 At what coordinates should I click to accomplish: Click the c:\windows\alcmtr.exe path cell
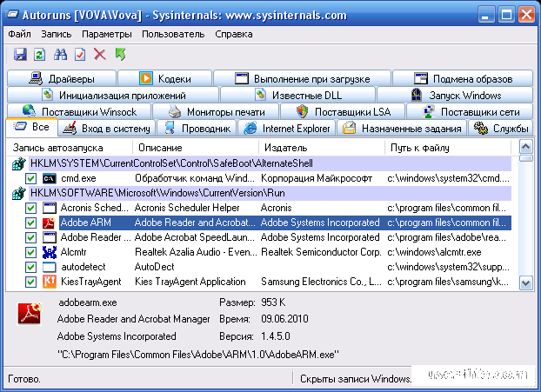pos(434,252)
